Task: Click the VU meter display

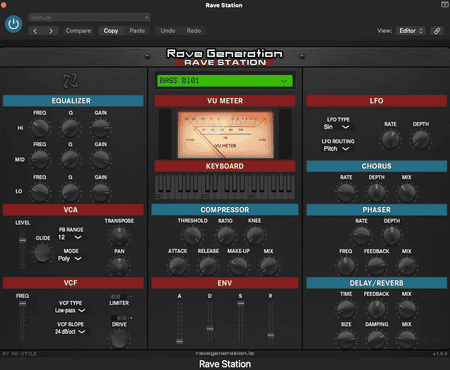Action: point(225,135)
